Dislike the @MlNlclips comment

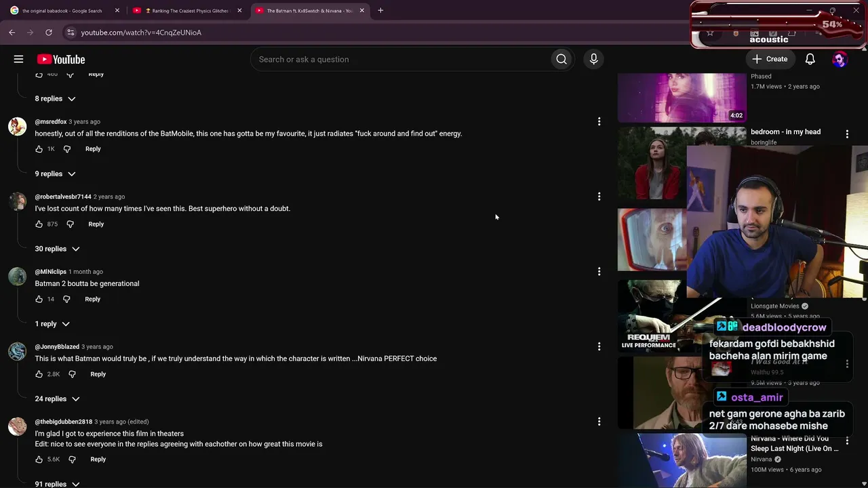click(66, 299)
